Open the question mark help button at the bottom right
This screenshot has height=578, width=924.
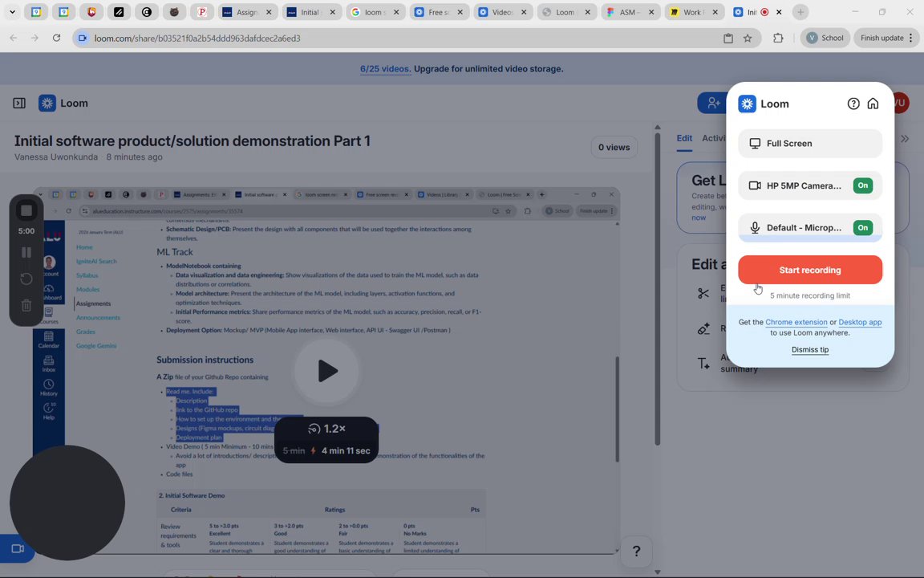click(636, 551)
